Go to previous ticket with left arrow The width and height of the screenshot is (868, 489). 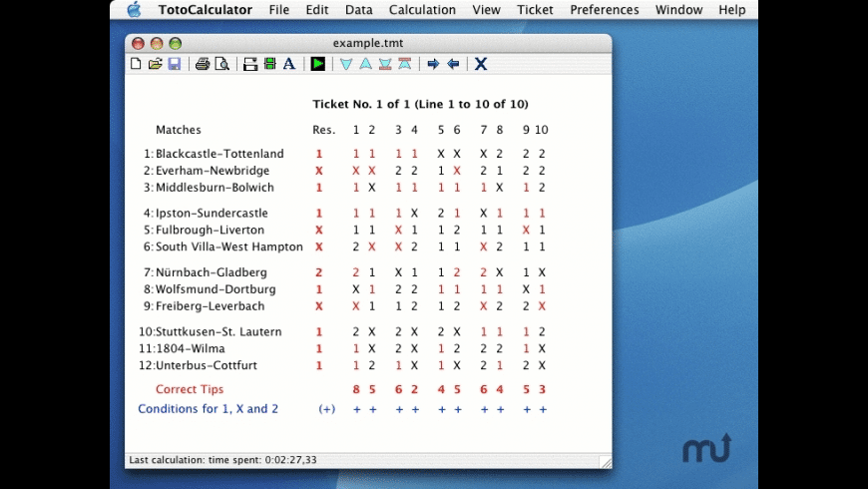(x=453, y=64)
